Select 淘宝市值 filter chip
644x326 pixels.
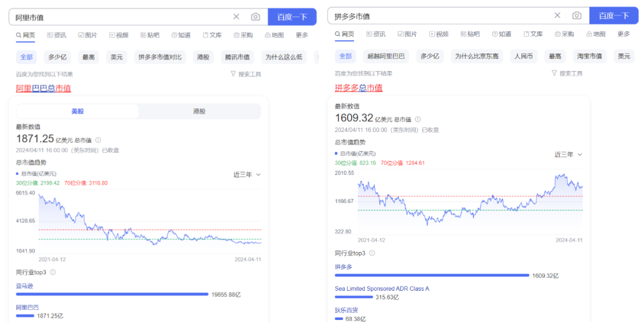click(x=589, y=56)
